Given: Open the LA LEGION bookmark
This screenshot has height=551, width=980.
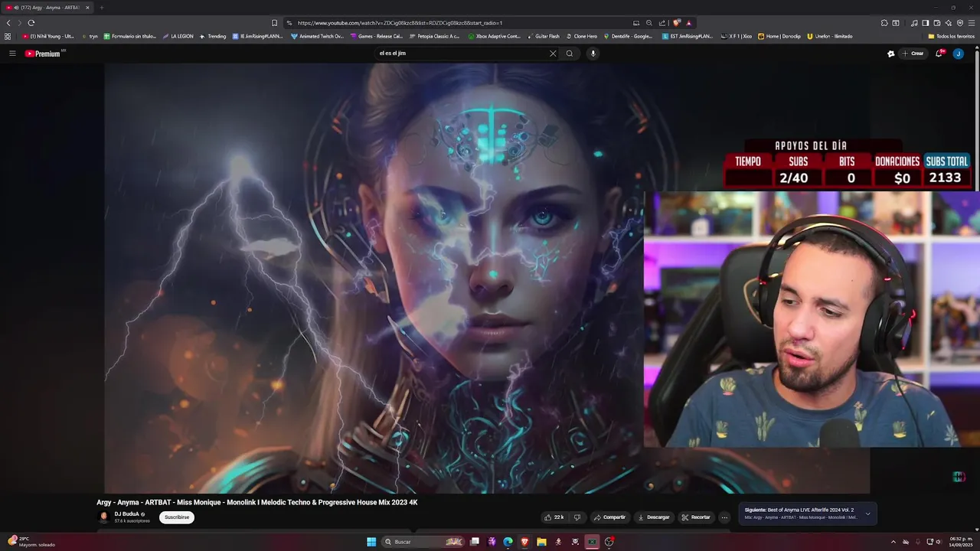Looking at the screenshot, I should click(178, 36).
